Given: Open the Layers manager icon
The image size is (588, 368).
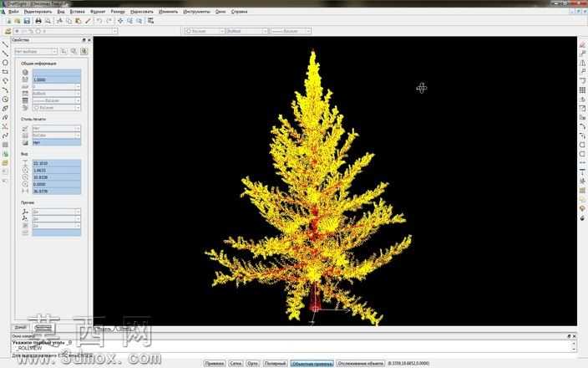Looking at the screenshot, I should [x=8, y=31].
